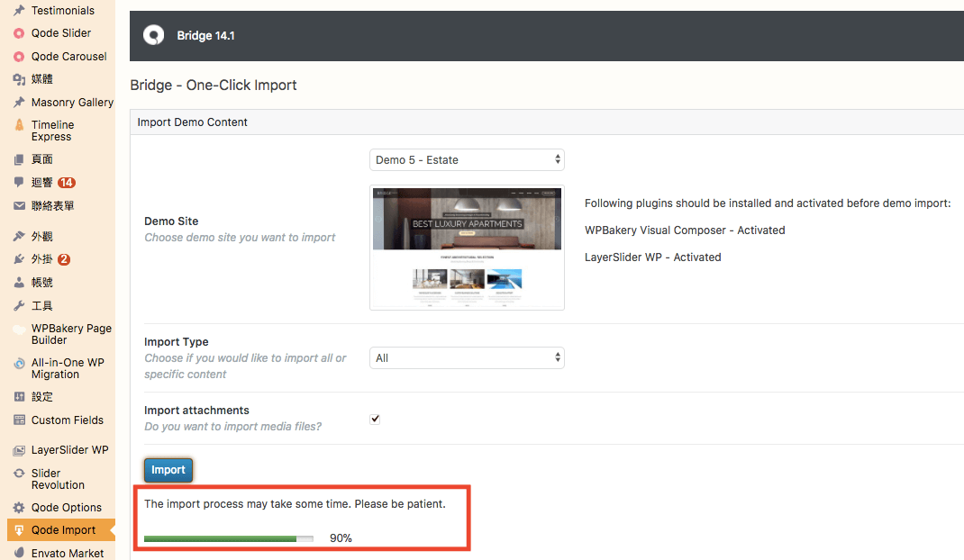This screenshot has height=560, width=964.
Task: Click the 頁面 pages icon
Action: click(x=19, y=160)
